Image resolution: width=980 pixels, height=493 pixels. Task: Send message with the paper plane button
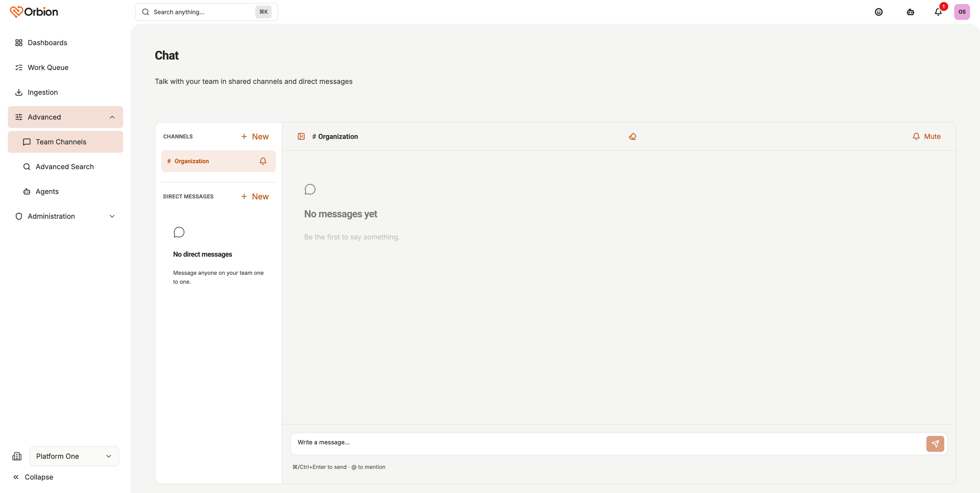point(935,444)
